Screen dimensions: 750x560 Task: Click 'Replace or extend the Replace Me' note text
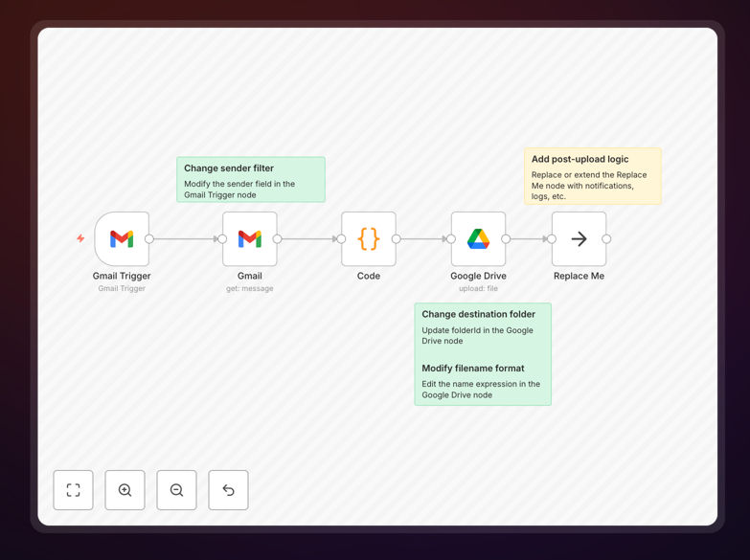pyautogui.click(x=589, y=186)
